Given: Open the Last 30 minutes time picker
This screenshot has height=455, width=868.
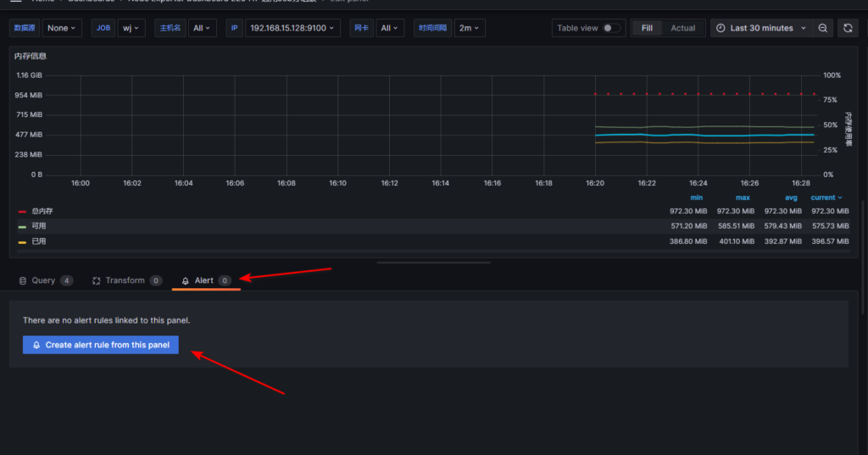Looking at the screenshot, I should click(x=761, y=28).
